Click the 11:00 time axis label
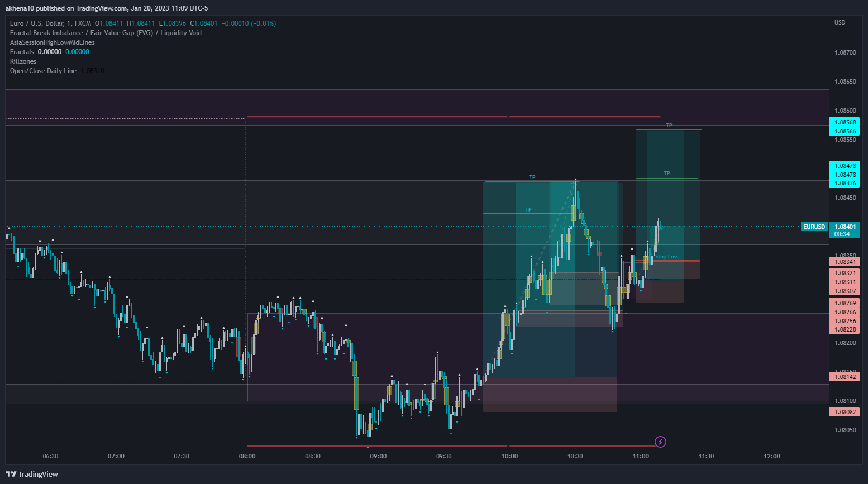The image size is (868, 484). click(x=641, y=456)
